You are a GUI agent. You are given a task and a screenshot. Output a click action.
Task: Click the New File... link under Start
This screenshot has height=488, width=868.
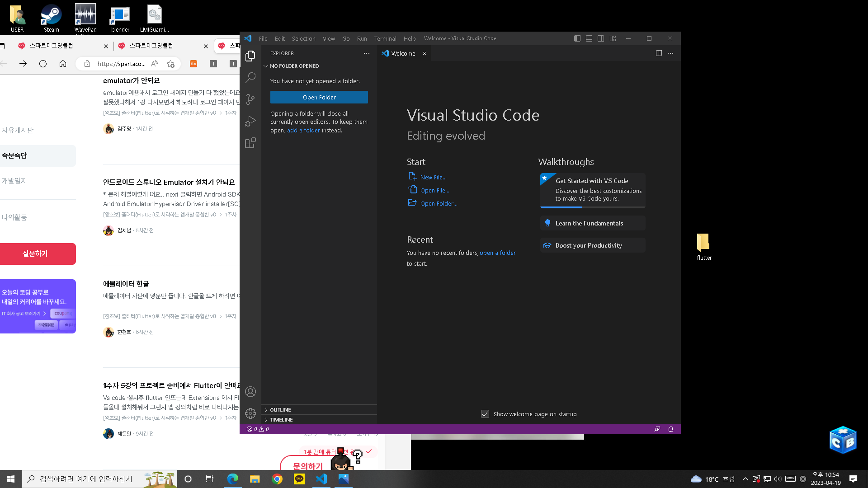pos(433,177)
